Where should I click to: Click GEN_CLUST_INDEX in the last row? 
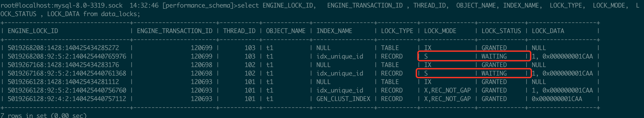tap(343, 99)
